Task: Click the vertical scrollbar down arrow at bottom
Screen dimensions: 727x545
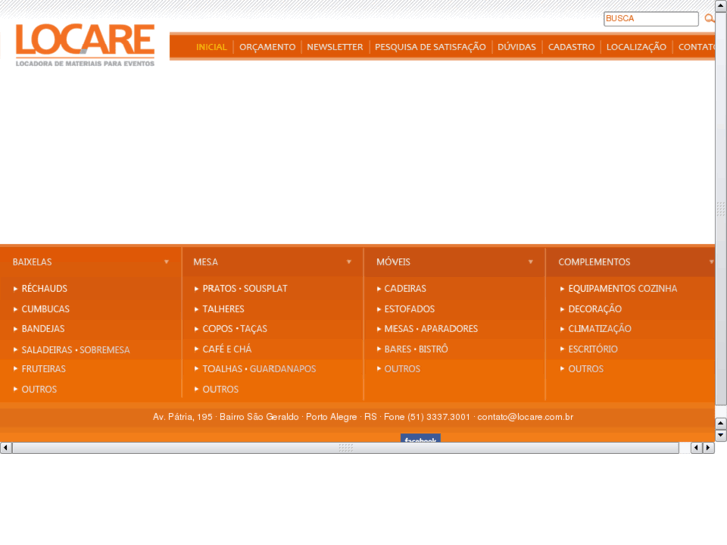Action: pyautogui.click(x=721, y=435)
